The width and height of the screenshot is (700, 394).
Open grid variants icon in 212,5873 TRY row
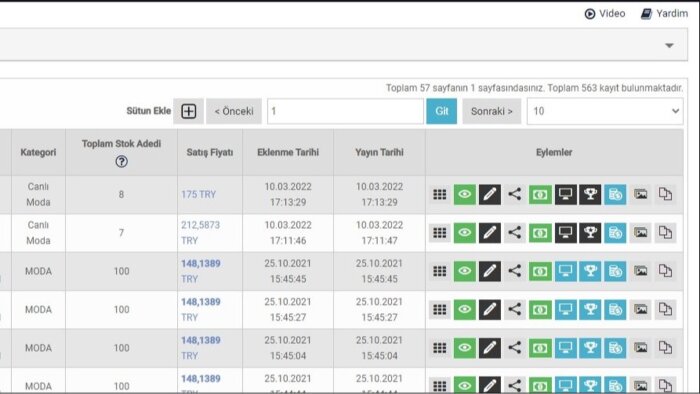tap(440, 232)
